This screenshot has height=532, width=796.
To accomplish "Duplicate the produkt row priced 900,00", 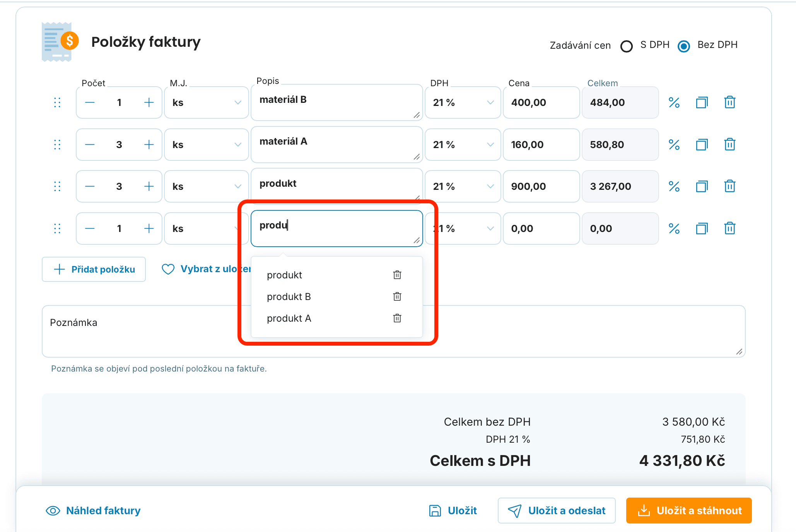I will tap(702, 186).
